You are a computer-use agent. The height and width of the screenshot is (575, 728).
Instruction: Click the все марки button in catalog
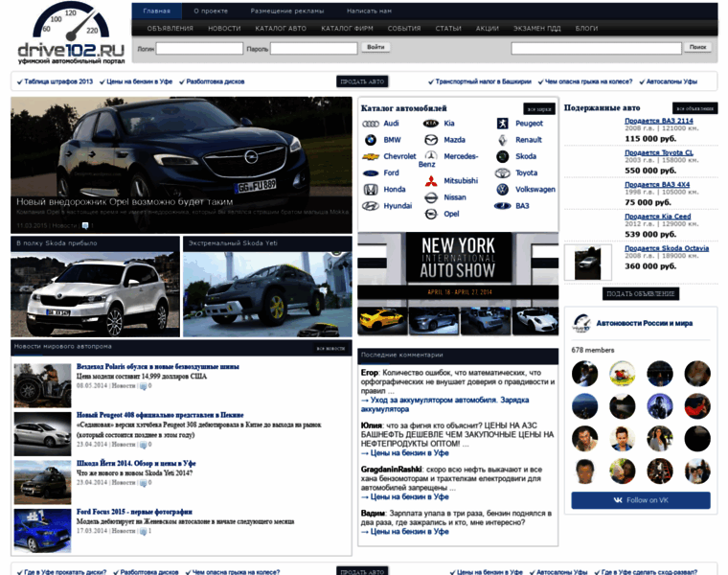[539, 109]
